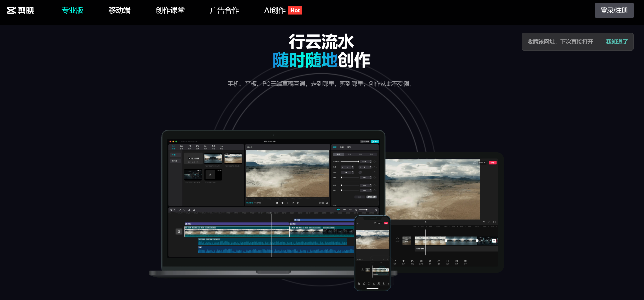Dismiss the bookmark tip with 我知道了
644x300 pixels.
tap(617, 42)
